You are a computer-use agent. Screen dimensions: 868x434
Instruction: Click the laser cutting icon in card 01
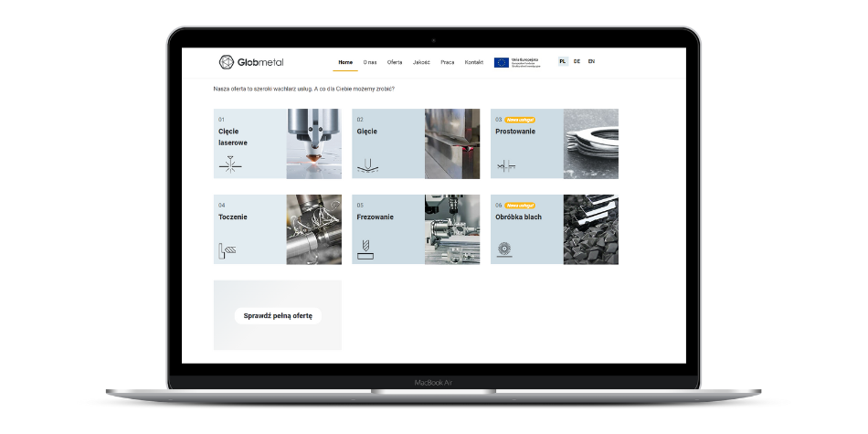pos(229,164)
